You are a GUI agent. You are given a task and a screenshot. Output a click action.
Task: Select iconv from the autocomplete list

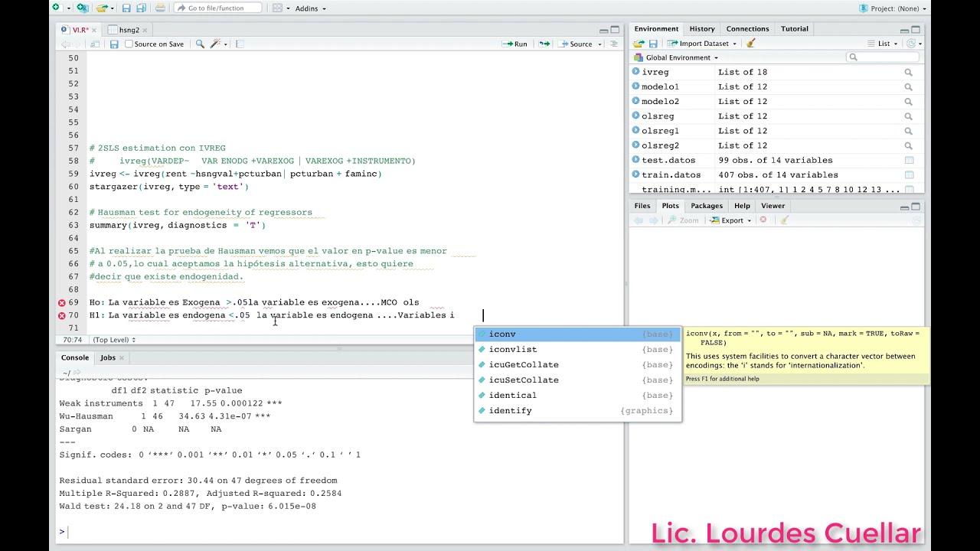pos(577,334)
